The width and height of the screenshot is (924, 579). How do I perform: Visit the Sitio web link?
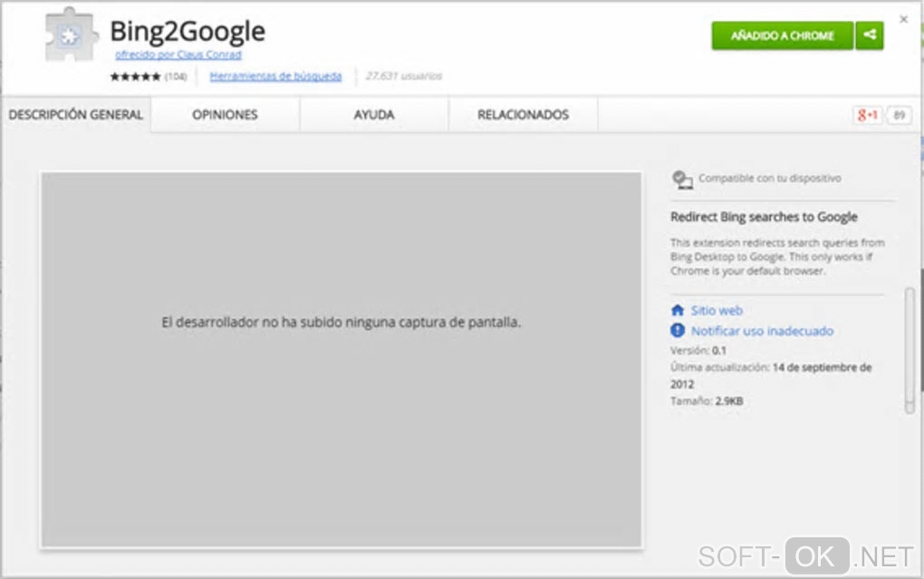(717, 310)
